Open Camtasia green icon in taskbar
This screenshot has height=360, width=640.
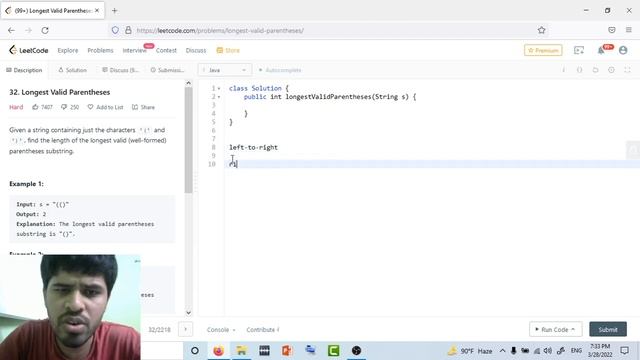(333, 351)
